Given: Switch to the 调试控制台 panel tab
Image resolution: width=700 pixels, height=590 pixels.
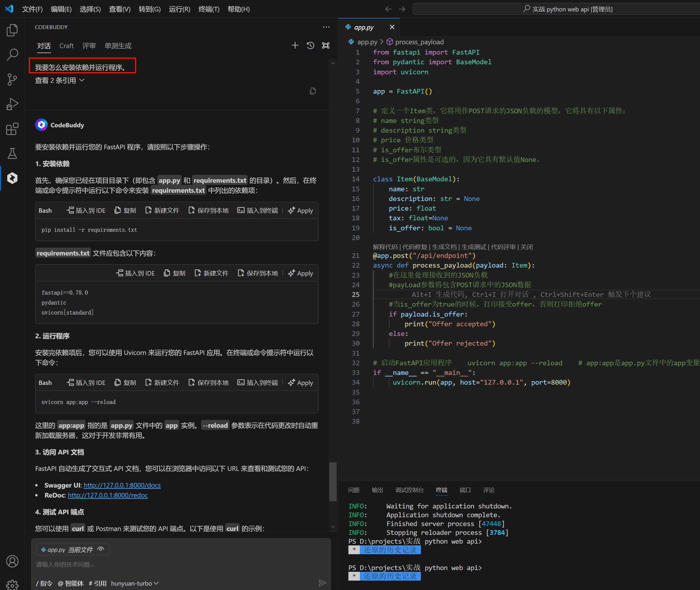Looking at the screenshot, I should [409, 490].
